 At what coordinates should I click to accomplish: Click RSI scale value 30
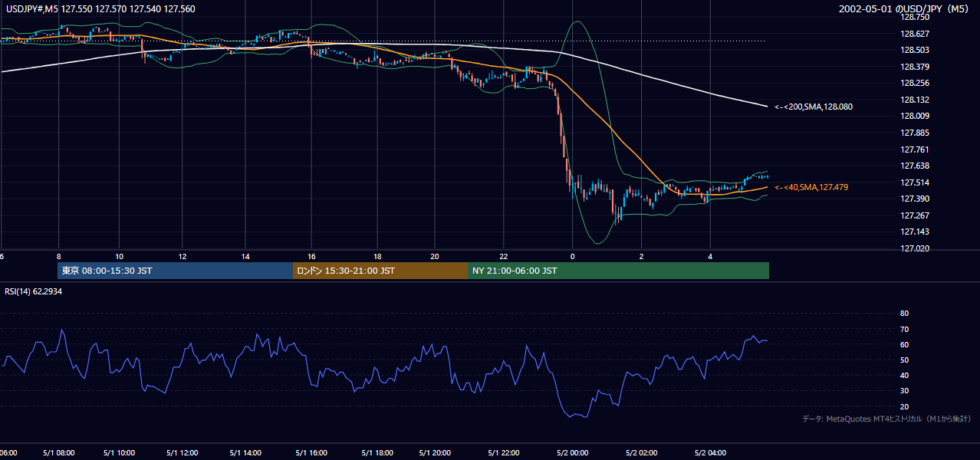pyautogui.click(x=905, y=391)
